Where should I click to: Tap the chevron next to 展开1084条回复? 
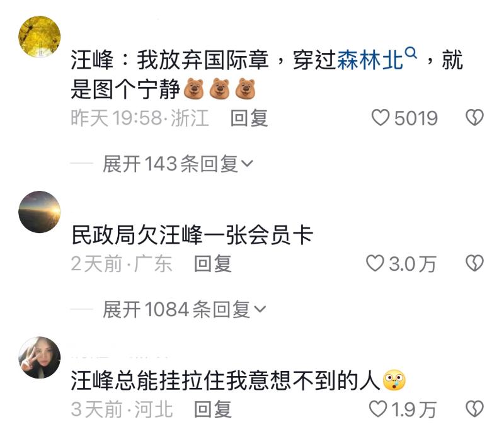pyautogui.click(x=260, y=309)
